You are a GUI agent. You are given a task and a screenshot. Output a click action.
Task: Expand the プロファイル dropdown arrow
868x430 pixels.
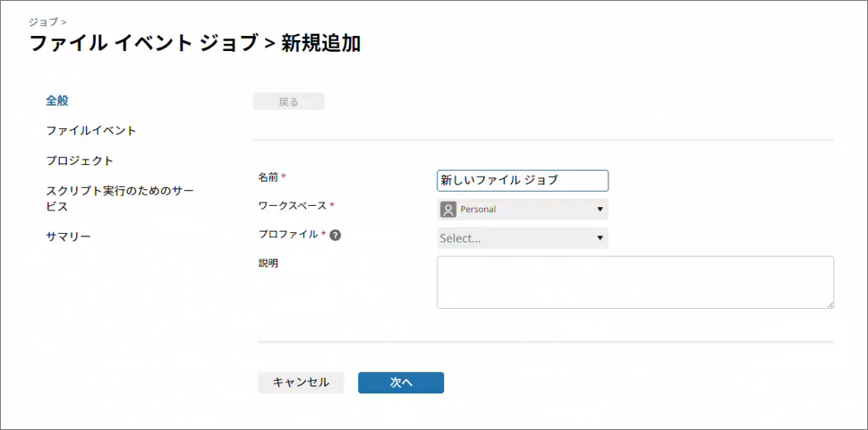pyautogui.click(x=600, y=238)
